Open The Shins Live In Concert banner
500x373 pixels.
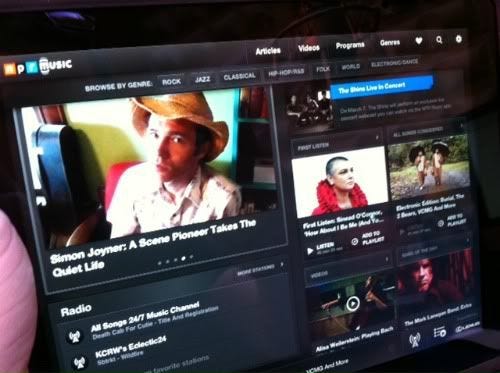[x=382, y=87]
